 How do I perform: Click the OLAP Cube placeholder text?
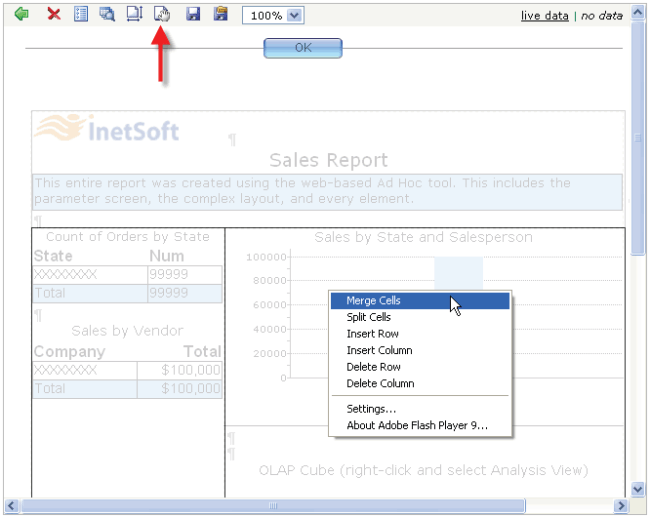423,470
